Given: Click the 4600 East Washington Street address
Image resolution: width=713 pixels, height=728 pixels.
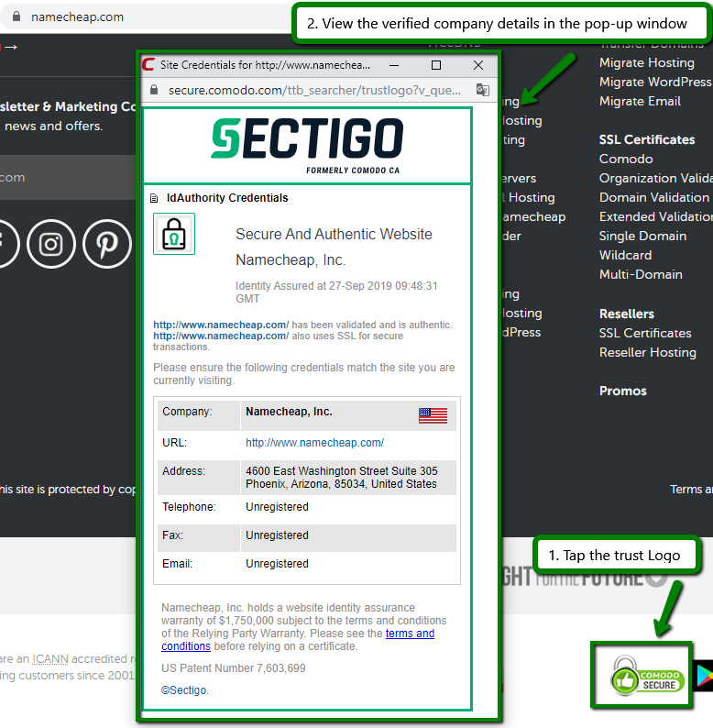Looking at the screenshot, I should tap(341, 478).
